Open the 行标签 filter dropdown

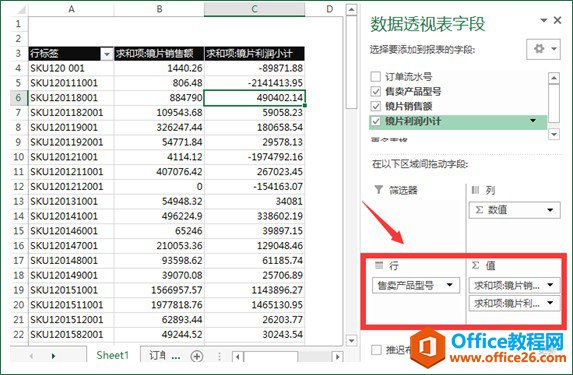pyautogui.click(x=107, y=54)
